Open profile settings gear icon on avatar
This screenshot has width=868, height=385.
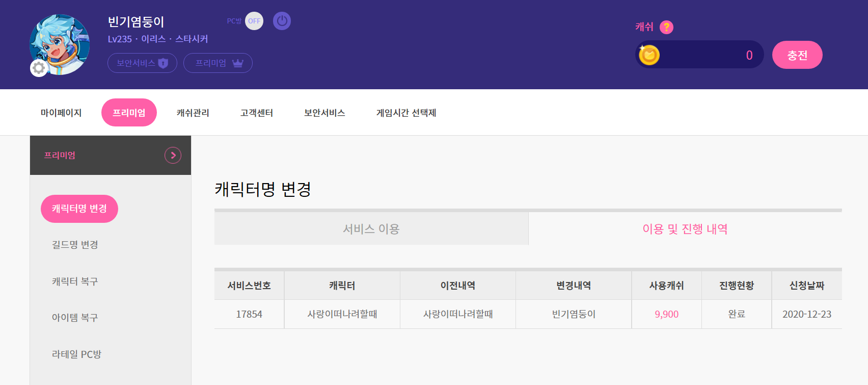click(x=39, y=68)
